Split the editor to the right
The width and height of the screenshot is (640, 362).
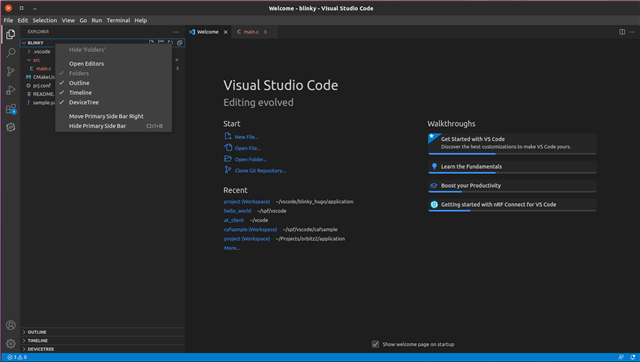click(x=622, y=32)
